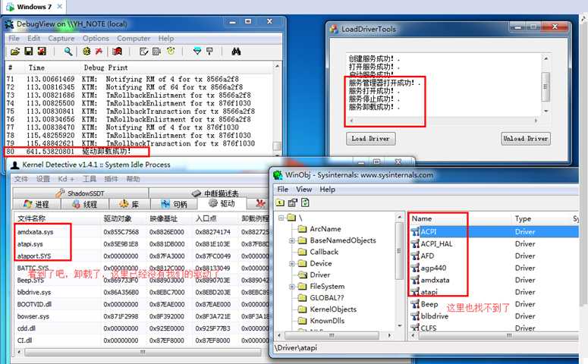This screenshot has height=364, width=588.
Task: Click the Properties icon in WinObj toolbar
Action: [x=293, y=202]
